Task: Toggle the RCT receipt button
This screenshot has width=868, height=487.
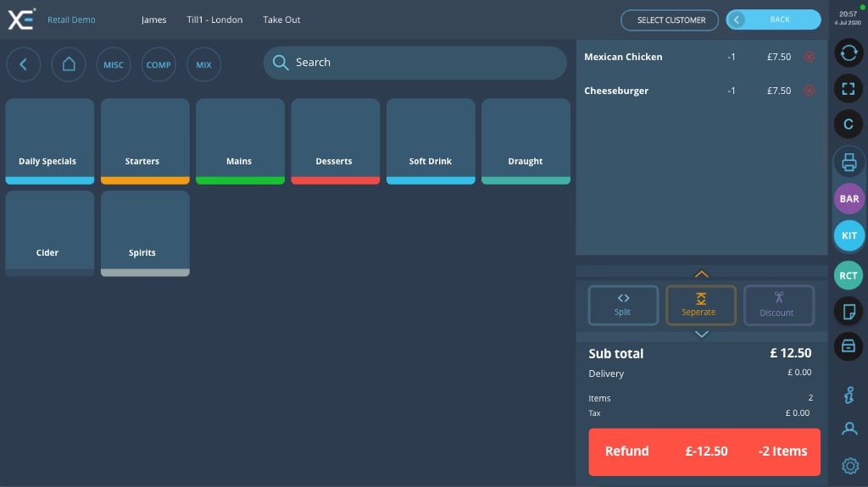Action: 849,275
